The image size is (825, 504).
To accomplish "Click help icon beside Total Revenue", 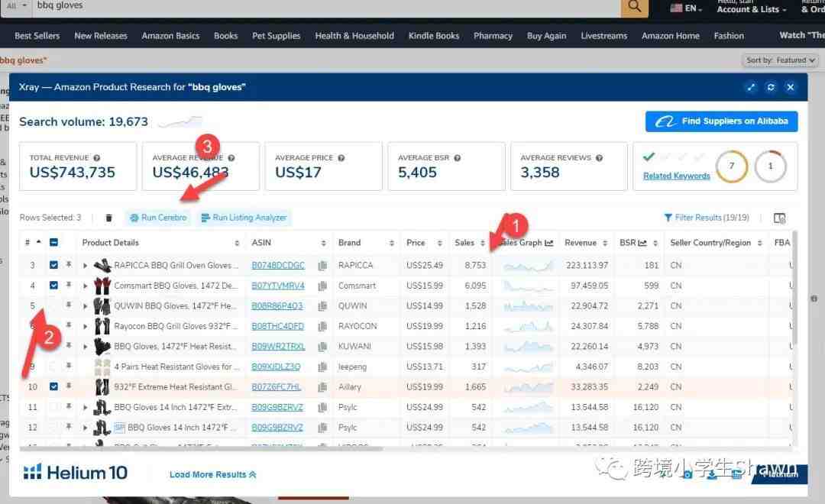I will pos(97,158).
